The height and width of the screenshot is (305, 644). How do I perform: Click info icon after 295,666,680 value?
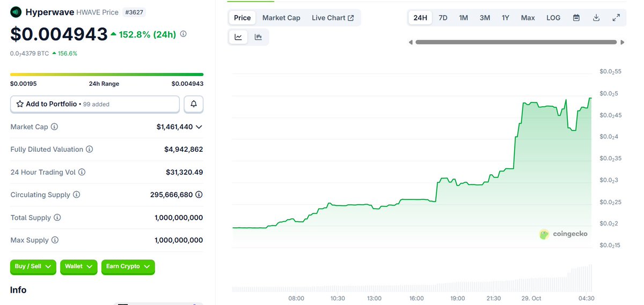(199, 195)
